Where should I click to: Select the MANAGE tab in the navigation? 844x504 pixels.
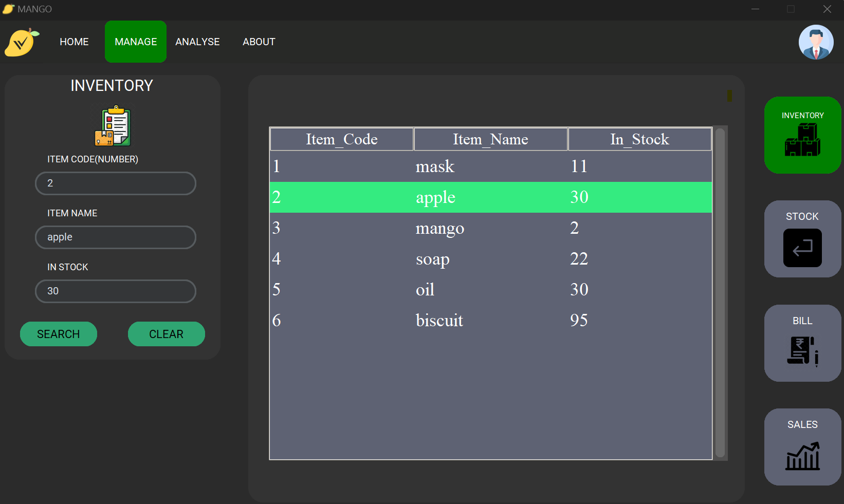coord(135,42)
